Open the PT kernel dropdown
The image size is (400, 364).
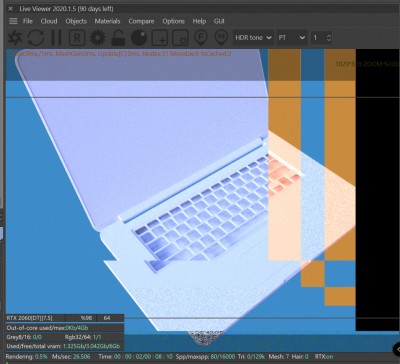[x=292, y=38]
